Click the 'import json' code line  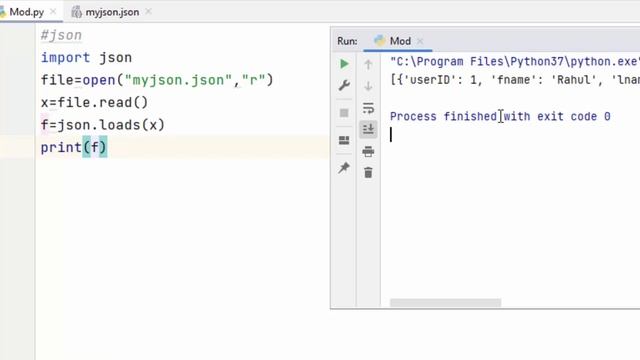coord(86,58)
